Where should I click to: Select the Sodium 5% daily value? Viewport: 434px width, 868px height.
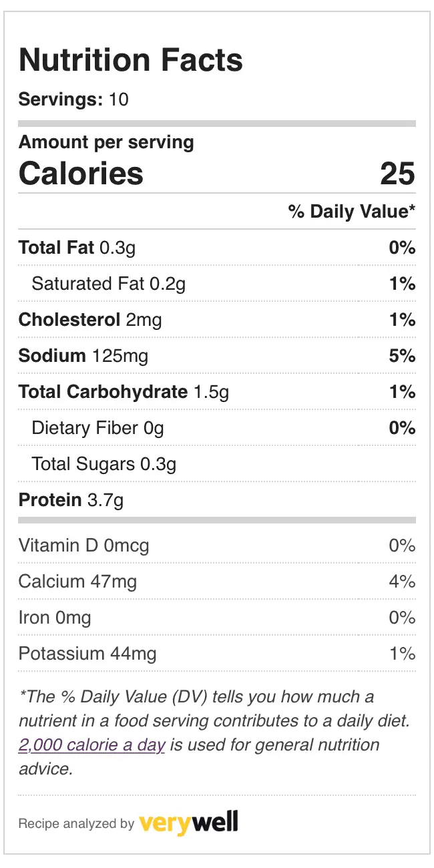click(x=403, y=356)
